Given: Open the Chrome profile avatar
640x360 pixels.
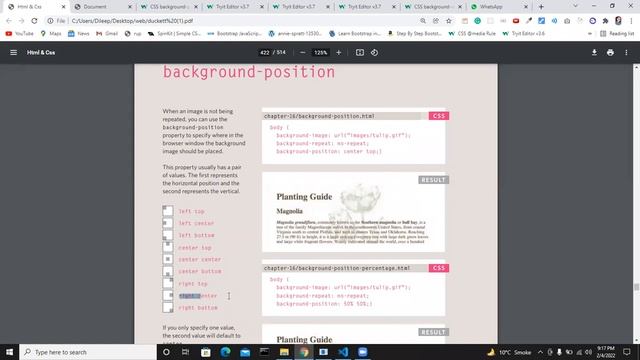Looking at the screenshot, I should [618, 21].
